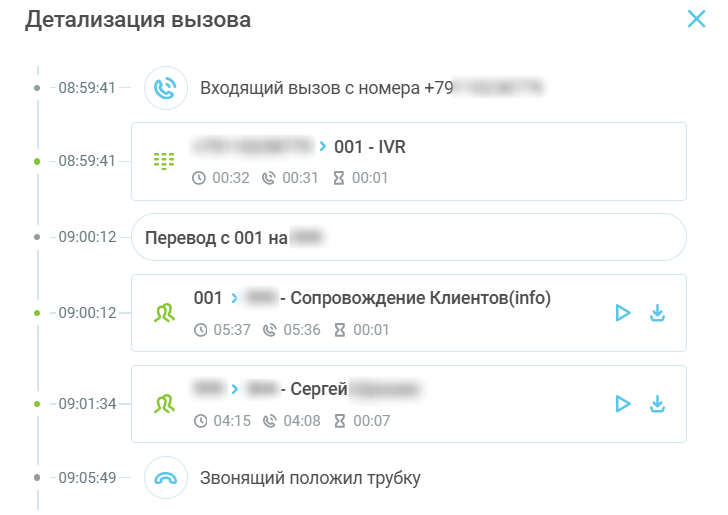Screen dimensions: 728x515
Task: Click the agent icon in Сергей row
Action: coord(164,404)
